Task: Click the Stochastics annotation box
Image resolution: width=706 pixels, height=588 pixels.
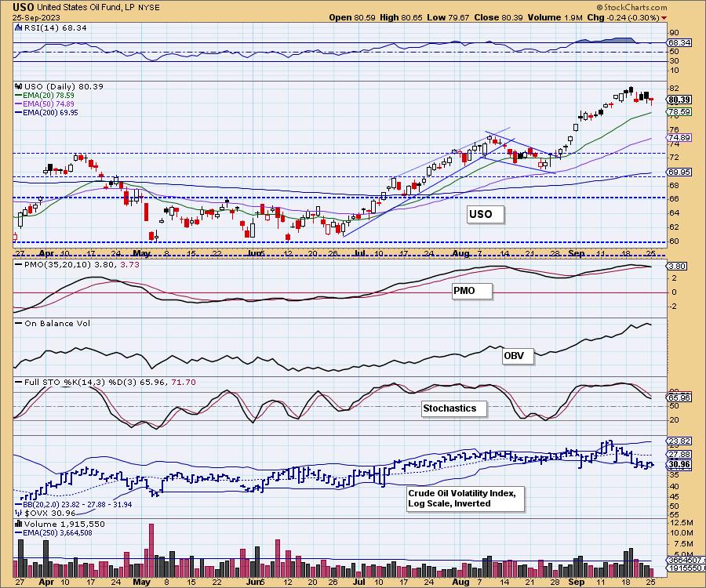Action: tap(454, 408)
